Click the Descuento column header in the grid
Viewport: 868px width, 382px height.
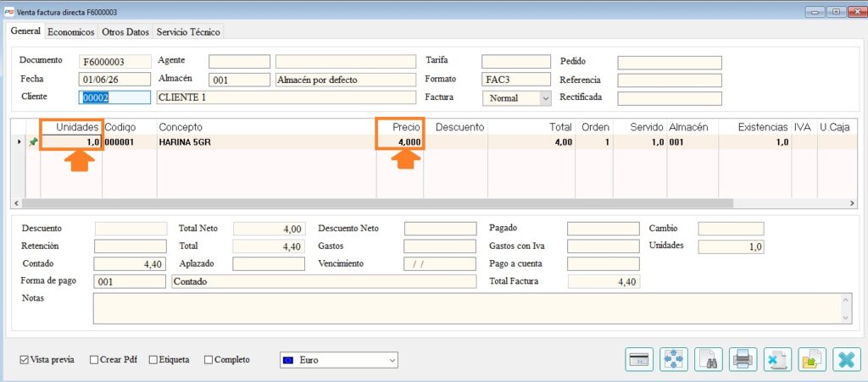455,127
